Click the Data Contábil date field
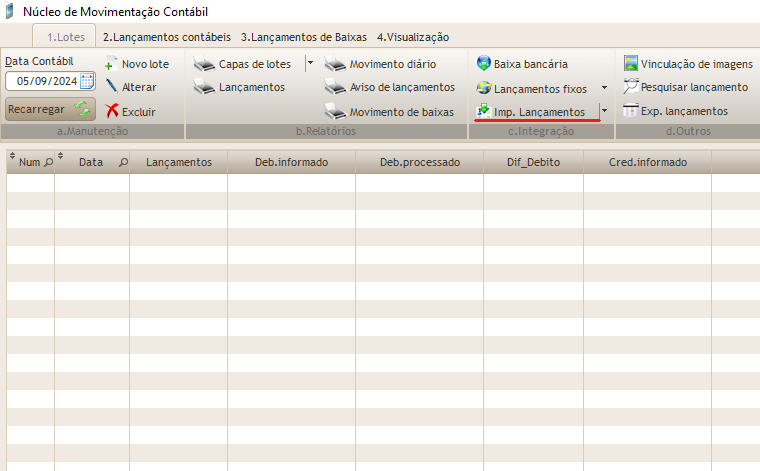Screen dimensions: 760x471 click(45, 82)
